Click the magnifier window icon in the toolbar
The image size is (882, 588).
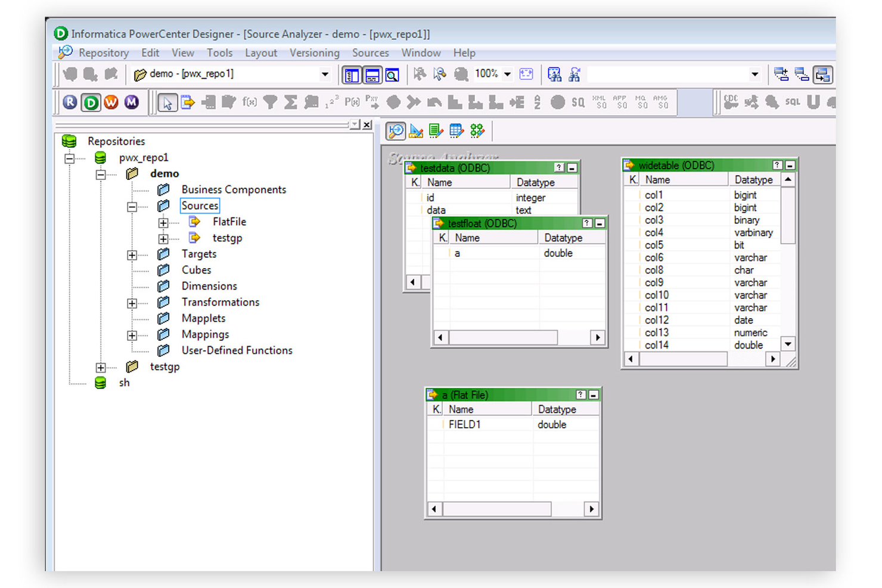tap(392, 75)
